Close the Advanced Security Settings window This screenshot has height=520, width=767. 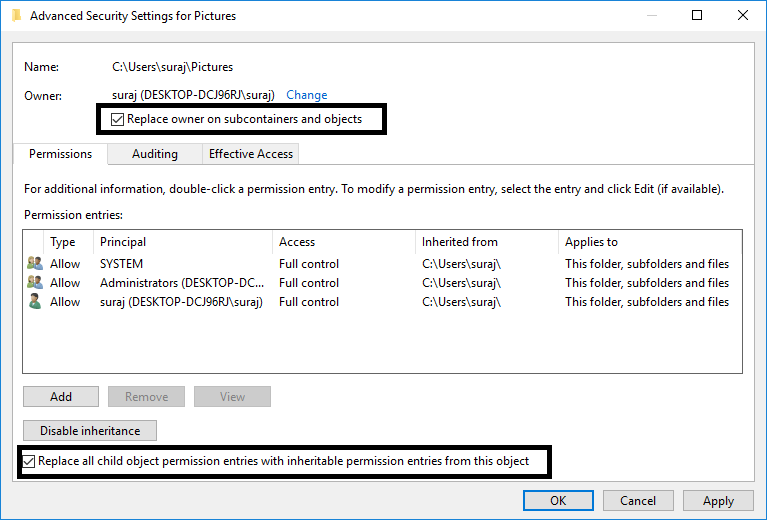pos(743,16)
